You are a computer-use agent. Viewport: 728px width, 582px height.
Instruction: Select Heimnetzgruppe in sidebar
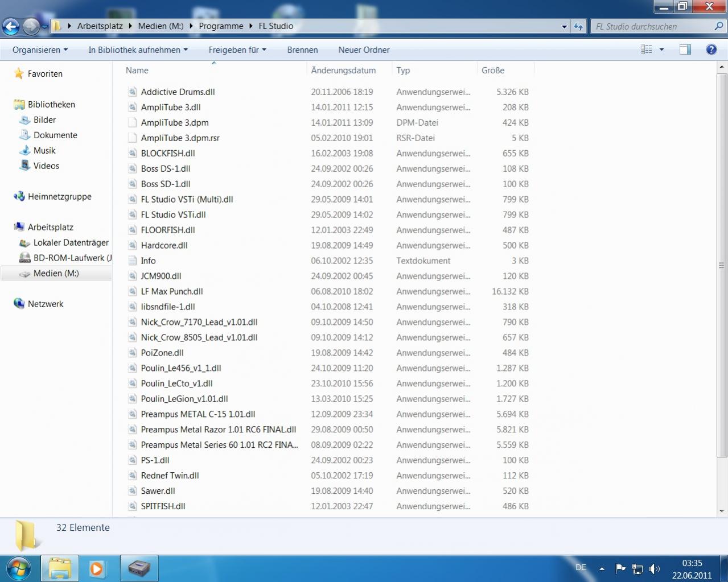59,196
